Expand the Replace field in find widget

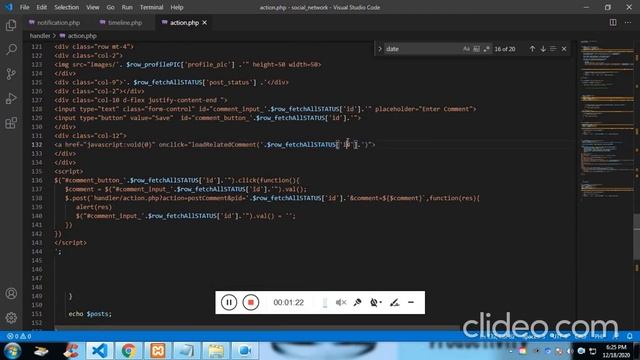coord(380,49)
